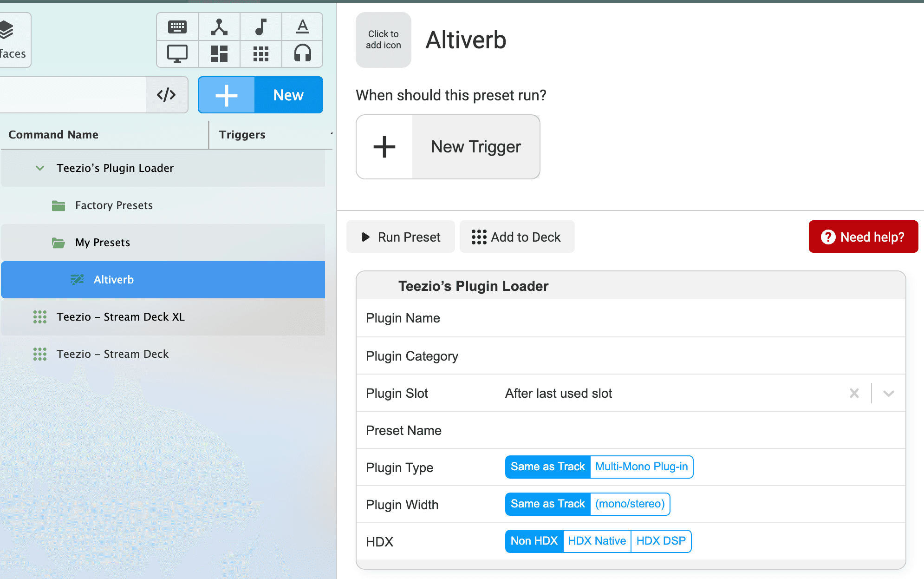Add a New Trigger
Image resolution: width=924 pixels, height=579 pixels.
point(448,147)
